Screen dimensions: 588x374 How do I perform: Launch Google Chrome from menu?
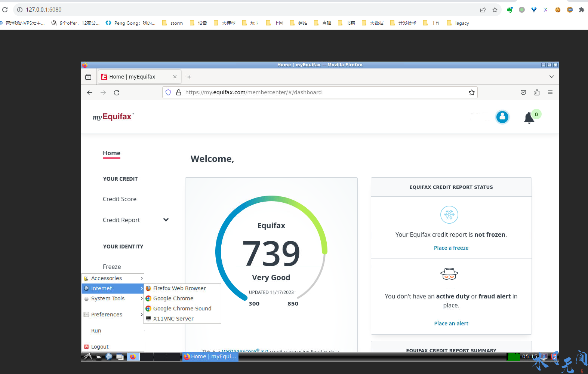(182, 298)
